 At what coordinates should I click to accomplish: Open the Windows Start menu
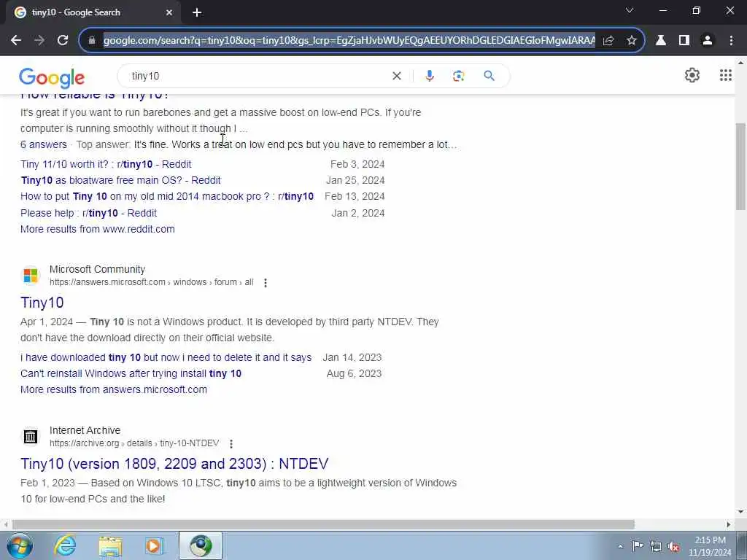[19, 545]
